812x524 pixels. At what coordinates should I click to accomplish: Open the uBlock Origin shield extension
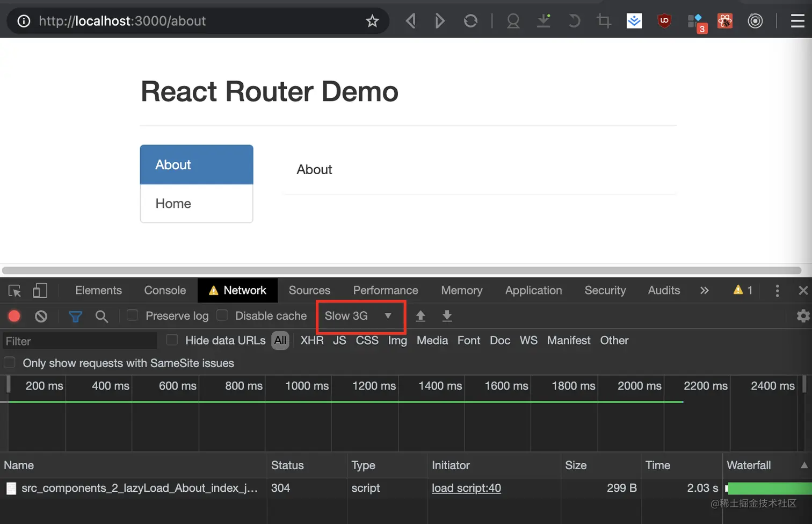pos(664,21)
